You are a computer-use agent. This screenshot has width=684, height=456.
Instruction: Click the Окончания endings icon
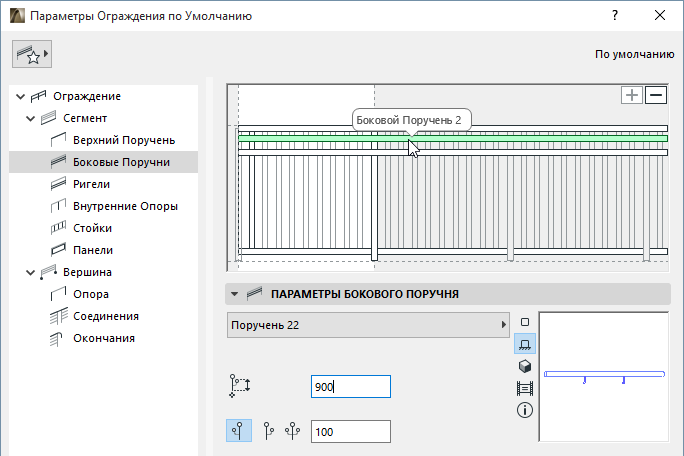click(56, 339)
